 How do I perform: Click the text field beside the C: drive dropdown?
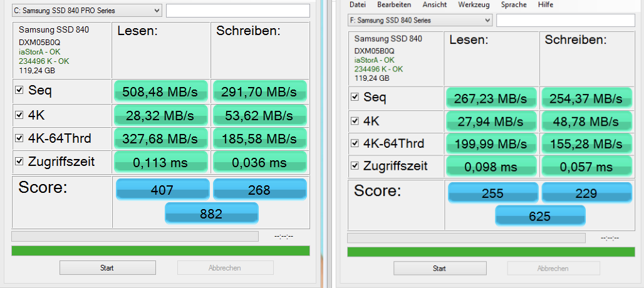point(238,11)
